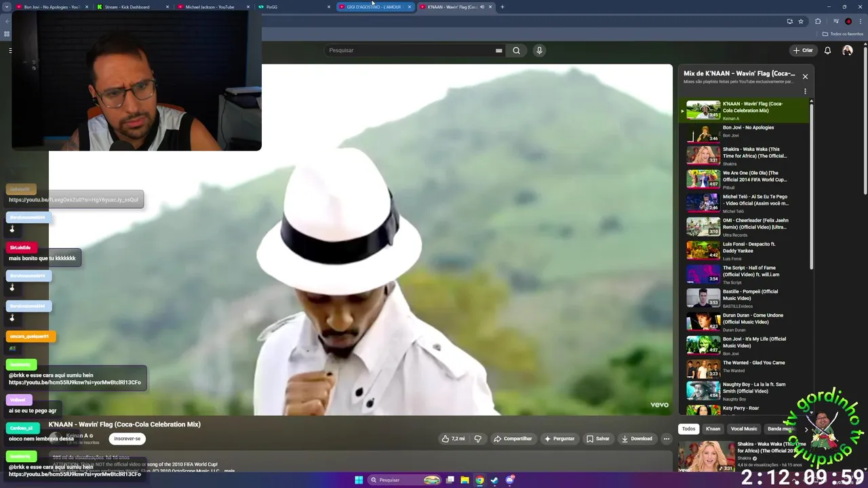
Task: Play Luis Fonsi - Despacito playlist item
Action: click(743, 251)
